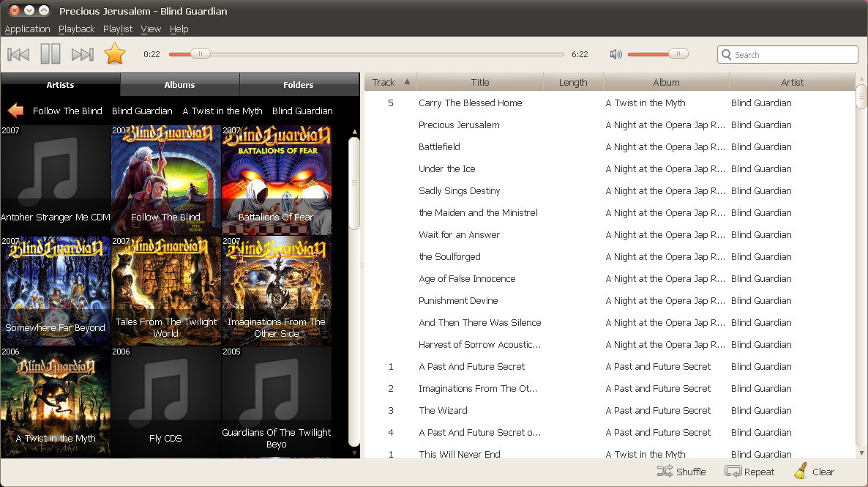Toggle Shuffle mode

(681, 472)
